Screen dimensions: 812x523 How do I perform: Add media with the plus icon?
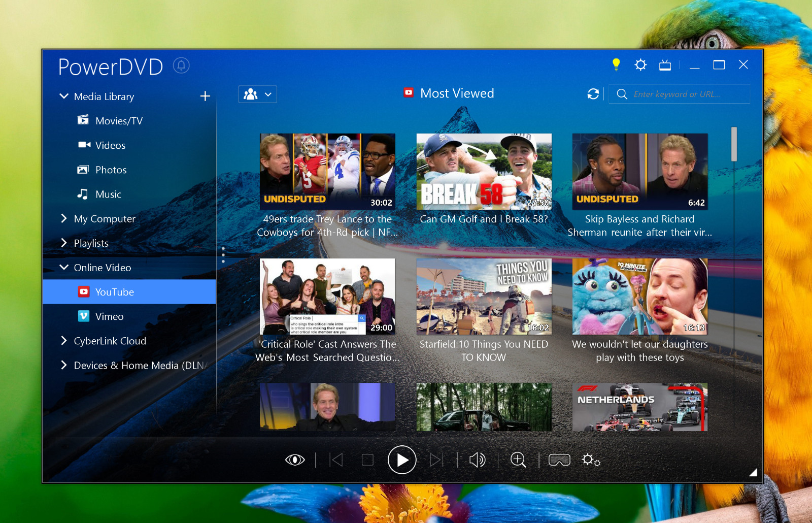[205, 96]
